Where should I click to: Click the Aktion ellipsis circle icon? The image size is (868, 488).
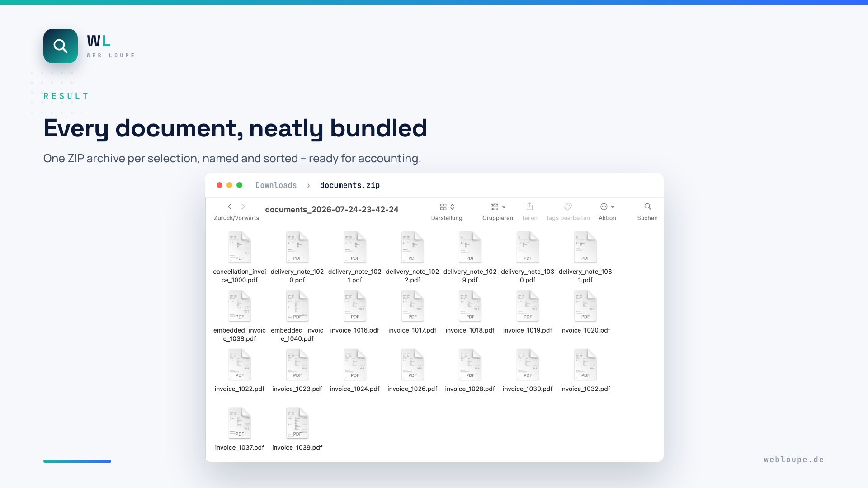pyautogui.click(x=604, y=206)
